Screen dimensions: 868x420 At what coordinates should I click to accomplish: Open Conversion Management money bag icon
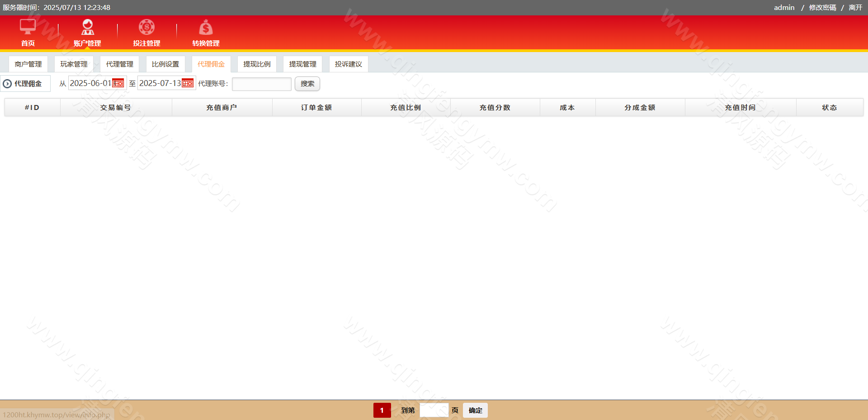pyautogui.click(x=206, y=28)
